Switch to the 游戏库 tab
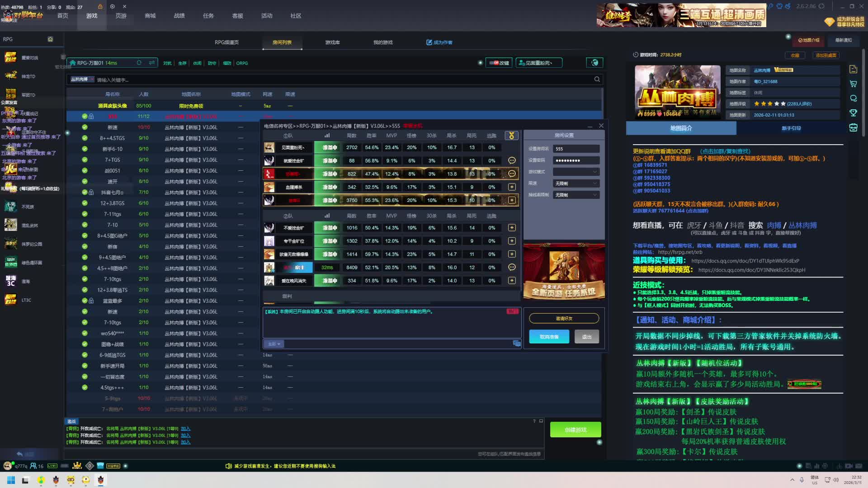Viewport: 868px width, 488px height. pos(332,42)
